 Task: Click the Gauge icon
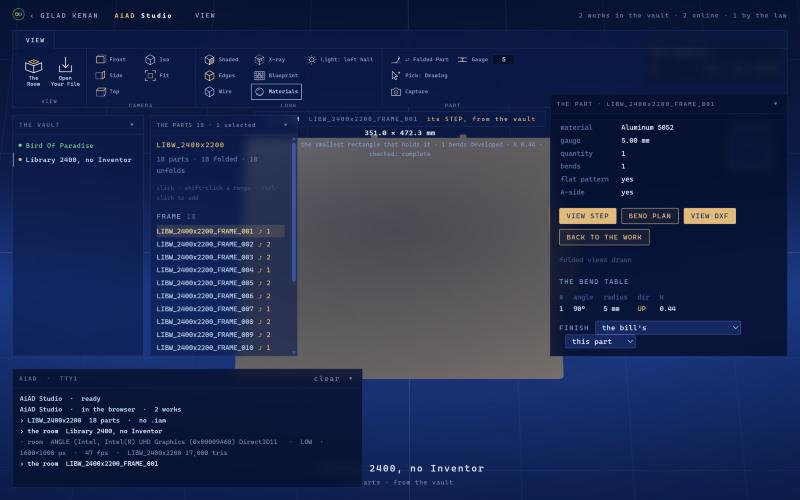coord(462,60)
